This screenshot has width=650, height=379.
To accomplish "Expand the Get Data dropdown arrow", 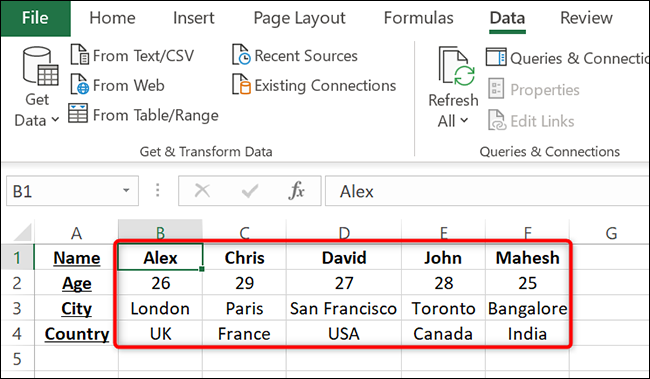I will (55, 120).
